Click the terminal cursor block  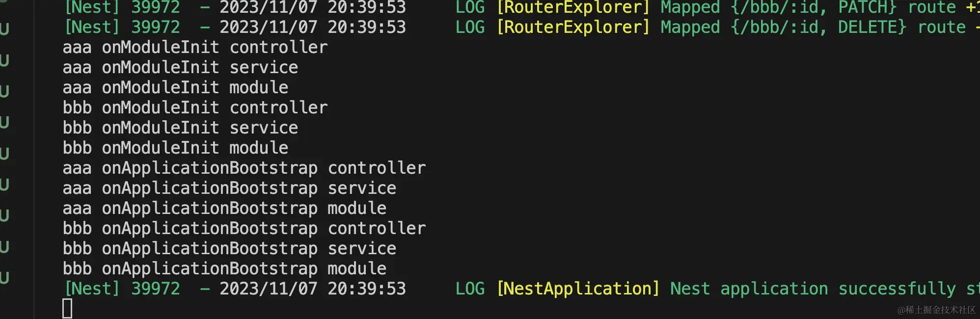tap(67, 309)
